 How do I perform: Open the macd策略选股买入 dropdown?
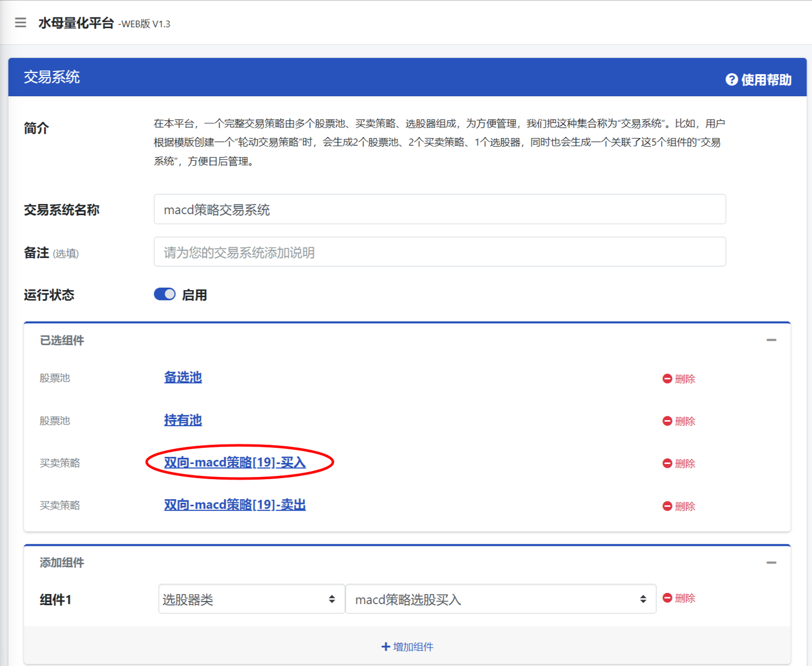[500, 599]
